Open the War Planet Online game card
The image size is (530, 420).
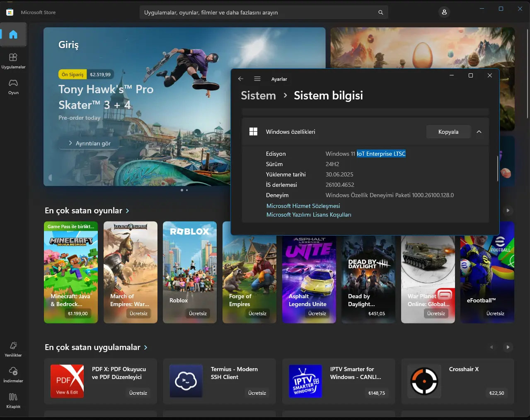pyautogui.click(x=428, y=280)
